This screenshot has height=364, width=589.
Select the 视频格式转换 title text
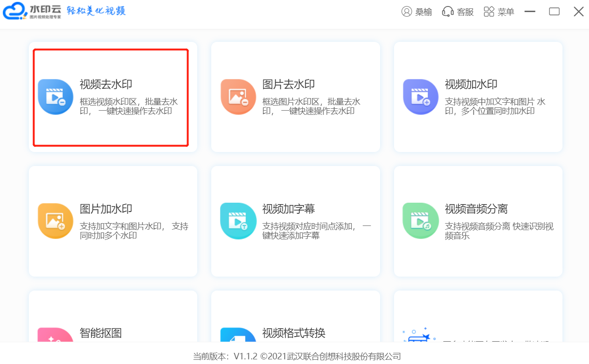tap(294, 333)
